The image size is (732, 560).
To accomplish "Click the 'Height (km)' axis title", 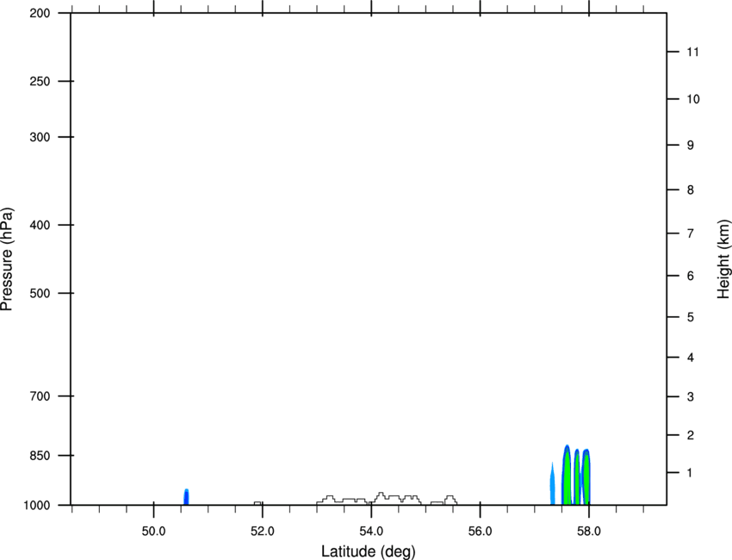I will 723,259.
